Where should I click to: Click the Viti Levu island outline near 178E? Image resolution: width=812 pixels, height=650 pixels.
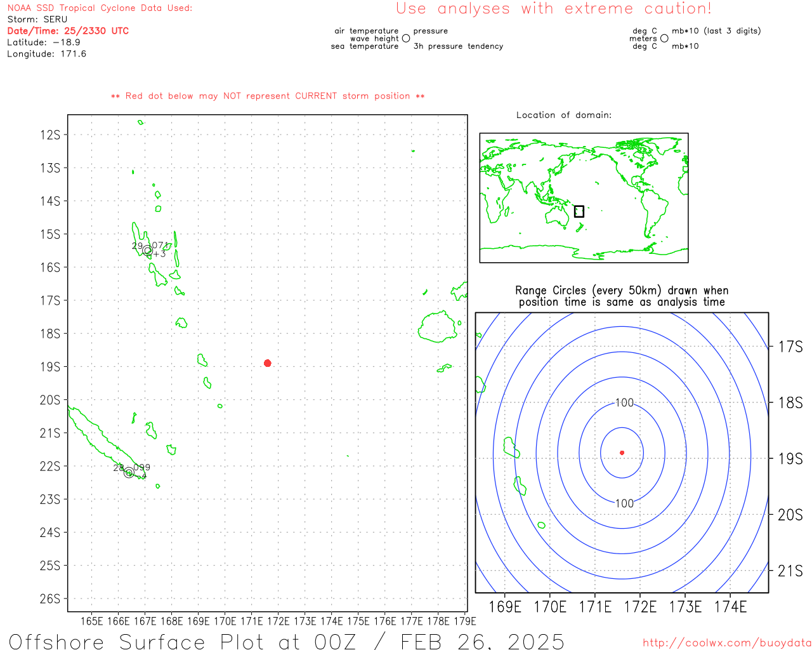[438, 327]
